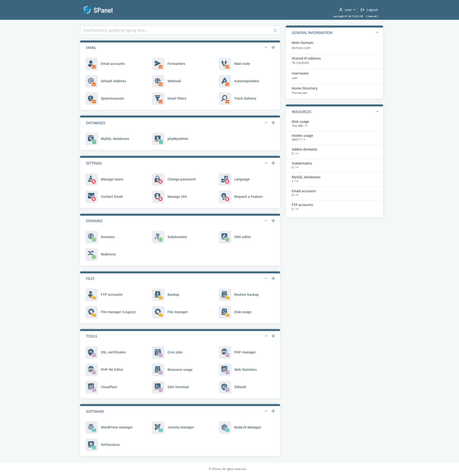Click the View all login history link
Screen dimensions: 459x476
pos(371,16)
